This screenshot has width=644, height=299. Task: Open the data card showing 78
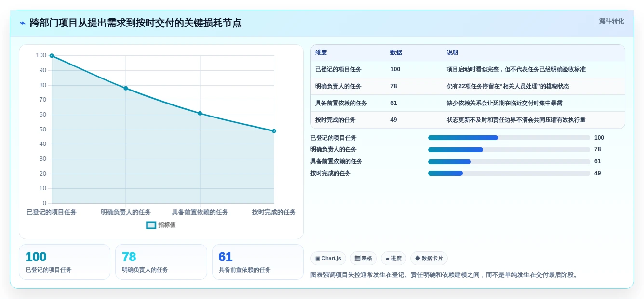161,262
